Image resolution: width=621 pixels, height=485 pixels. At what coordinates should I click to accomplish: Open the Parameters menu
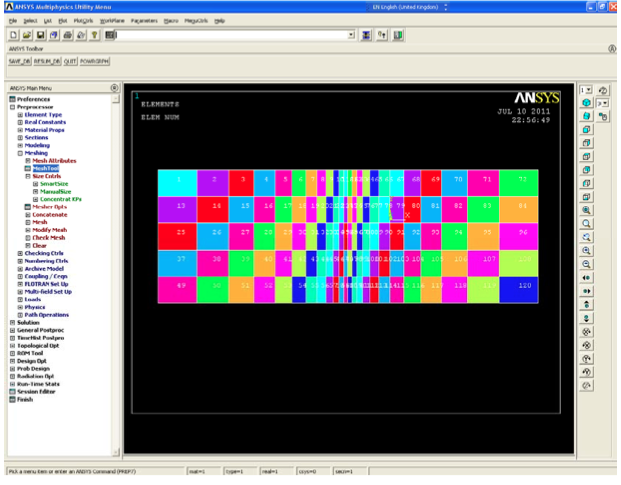pos(144,21)
